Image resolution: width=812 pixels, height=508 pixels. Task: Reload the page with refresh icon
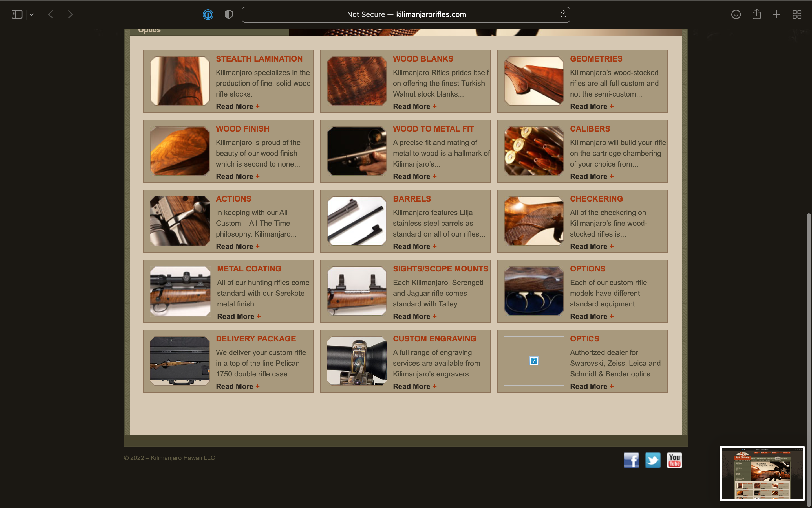(x=563, y=14)
